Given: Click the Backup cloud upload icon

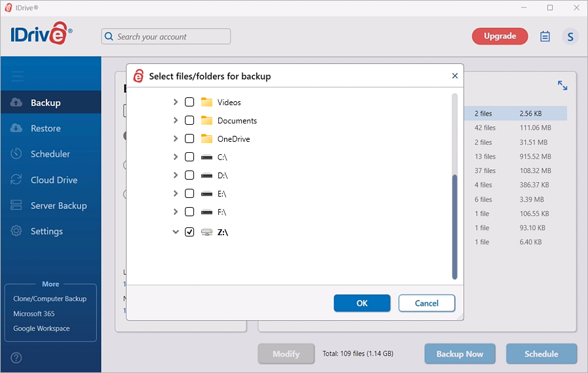Looking at the screenshot, I should 16,102.
